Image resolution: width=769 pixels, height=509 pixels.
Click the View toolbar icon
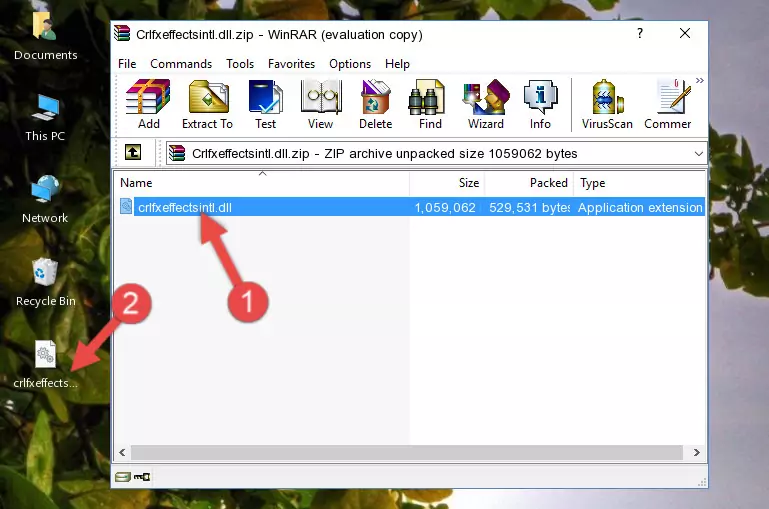click(321, 104)
